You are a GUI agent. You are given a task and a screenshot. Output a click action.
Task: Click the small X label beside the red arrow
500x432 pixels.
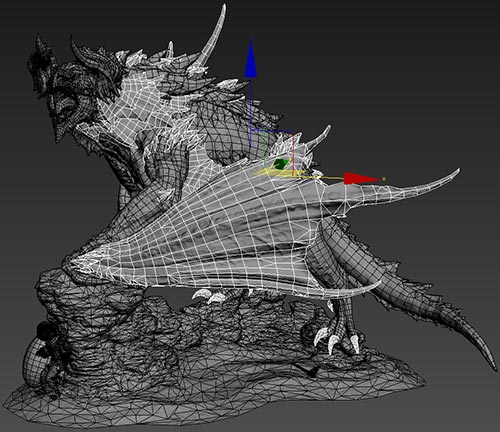[384, 179]
